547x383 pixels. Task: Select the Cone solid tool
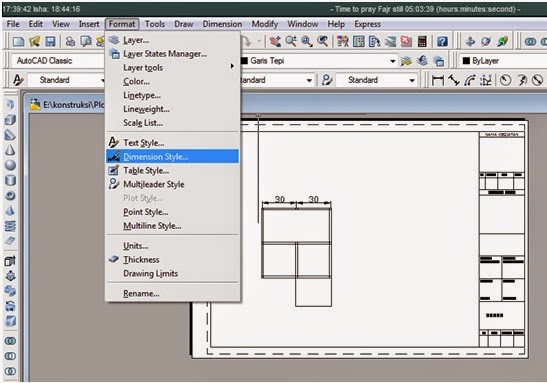[x=10, y=150]
